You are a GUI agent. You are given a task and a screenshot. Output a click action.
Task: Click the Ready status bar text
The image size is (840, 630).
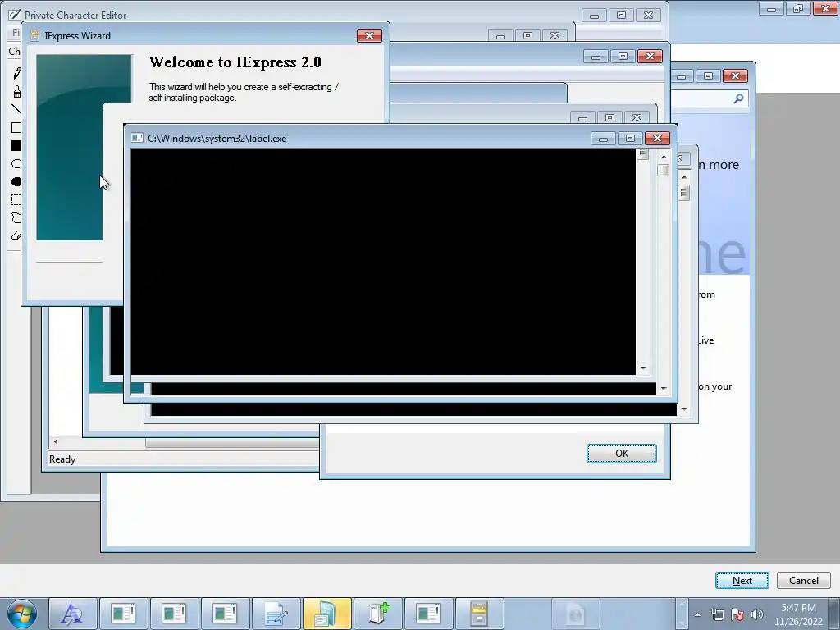point(62,459)
